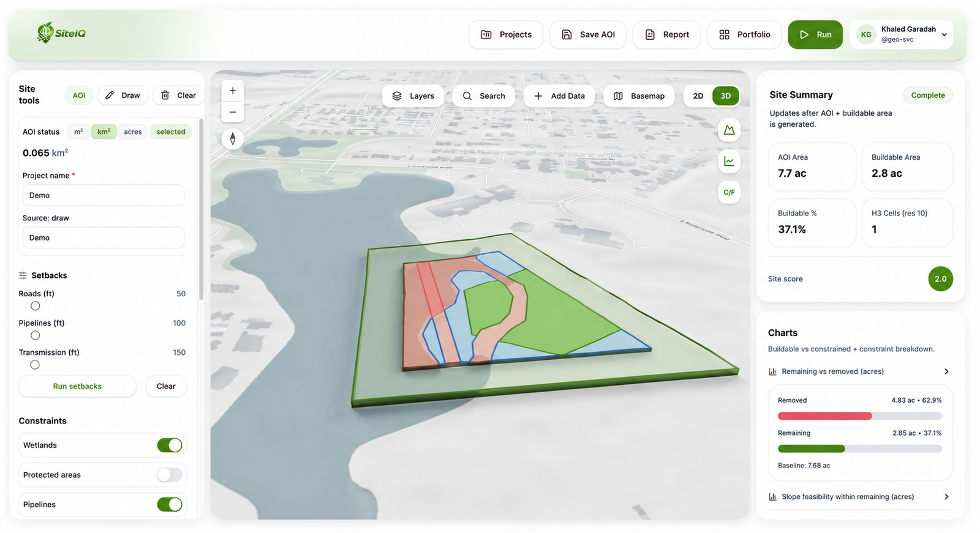Click the terrain profile map icon
Screen dimensions: 980x533
(x=729, y=130)
